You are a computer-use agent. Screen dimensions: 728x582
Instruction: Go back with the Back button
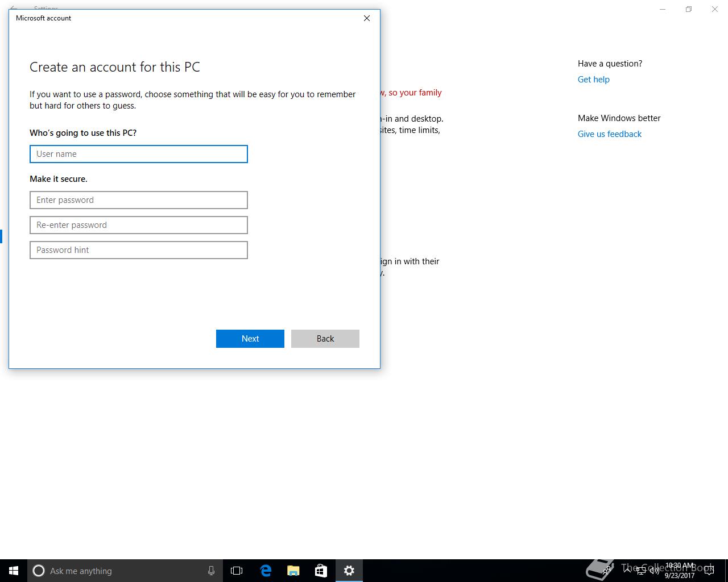coord(325,339)
